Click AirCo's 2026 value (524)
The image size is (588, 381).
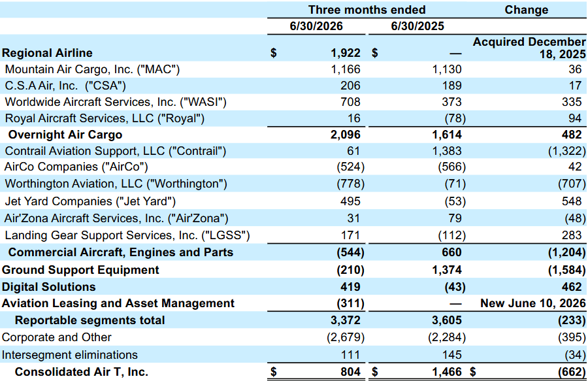coord(350,167)
